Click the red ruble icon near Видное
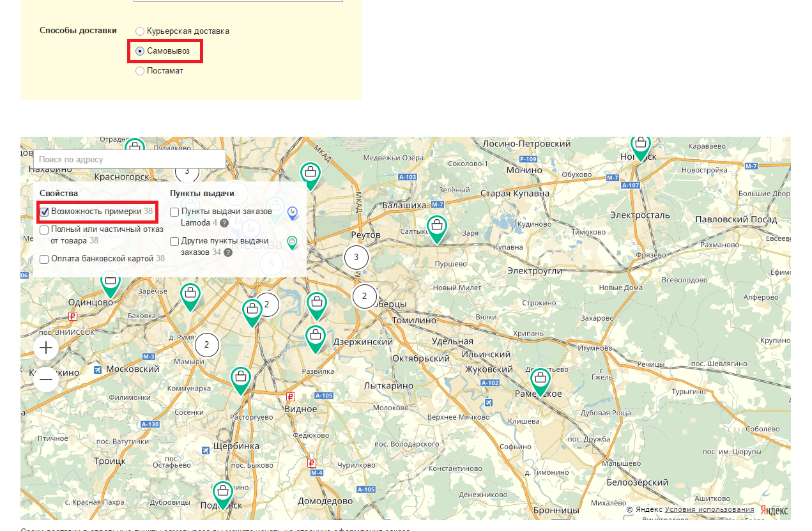The width and height of the screenshot is (812, 531). [291, 397]
